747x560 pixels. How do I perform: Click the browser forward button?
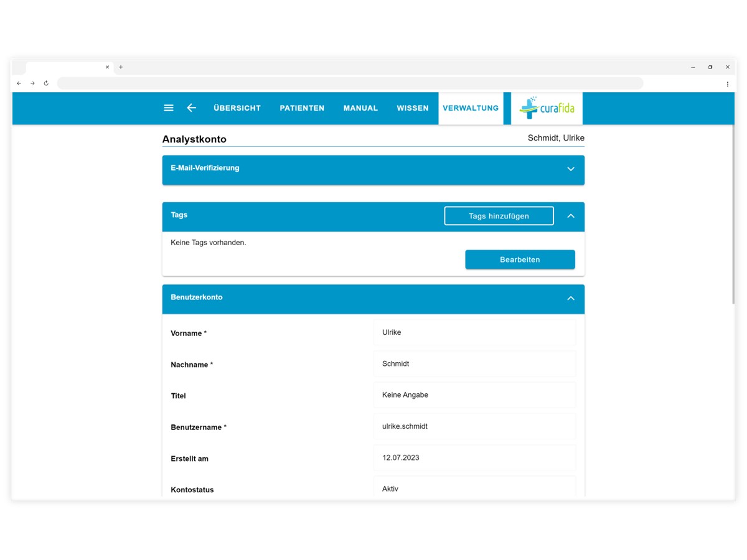tap(32, 83)
